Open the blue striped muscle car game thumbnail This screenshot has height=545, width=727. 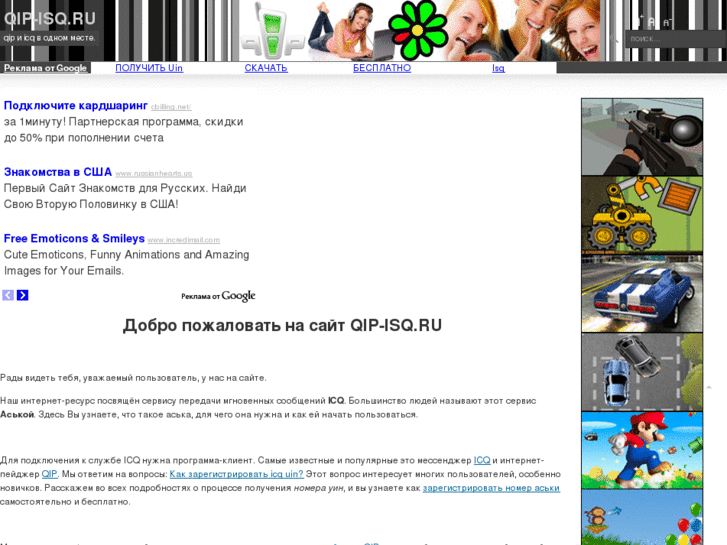(x=642, y=293)
